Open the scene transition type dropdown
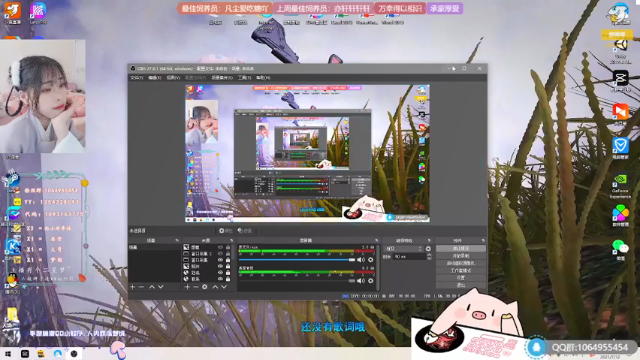This screenshot has width=640, height=360. click(403, 249)
